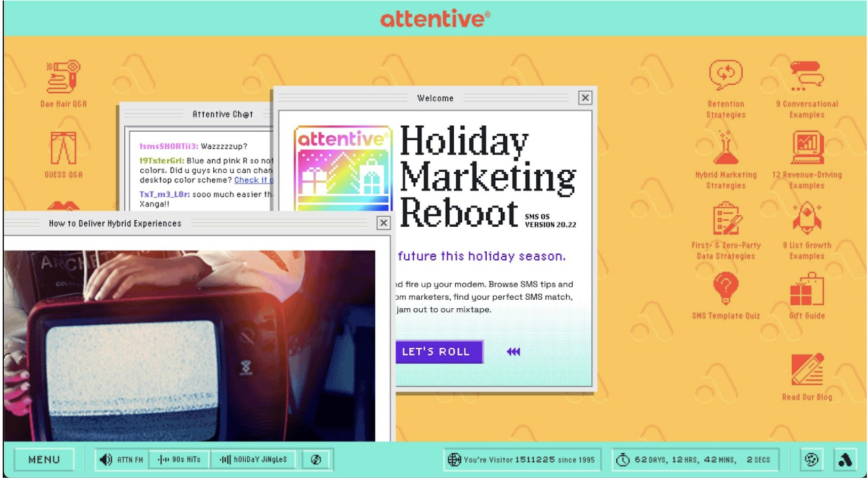
Task: Select the 90s HiTs station
Action: tap(179, 460)
